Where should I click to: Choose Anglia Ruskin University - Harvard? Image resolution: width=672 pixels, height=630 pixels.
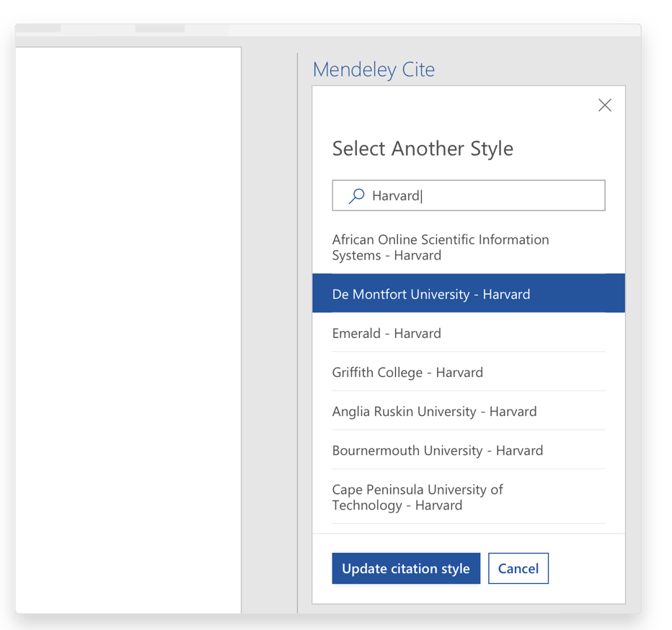(434, 411)
